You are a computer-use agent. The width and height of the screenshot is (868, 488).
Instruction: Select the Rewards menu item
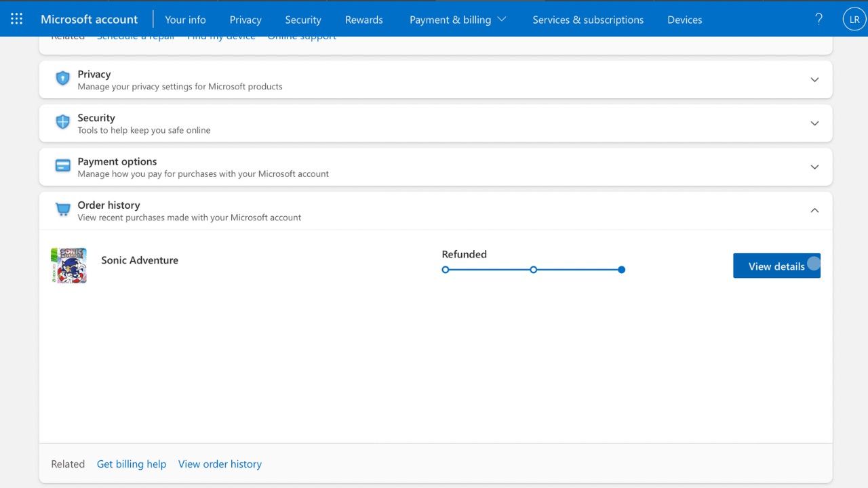click(x=363, y=20)
